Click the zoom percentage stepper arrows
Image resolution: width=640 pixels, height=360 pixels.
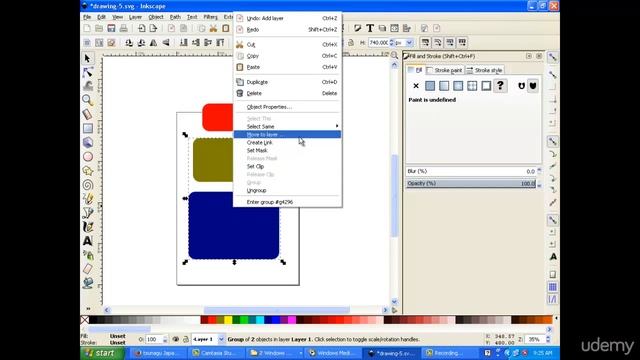(548, 339)
